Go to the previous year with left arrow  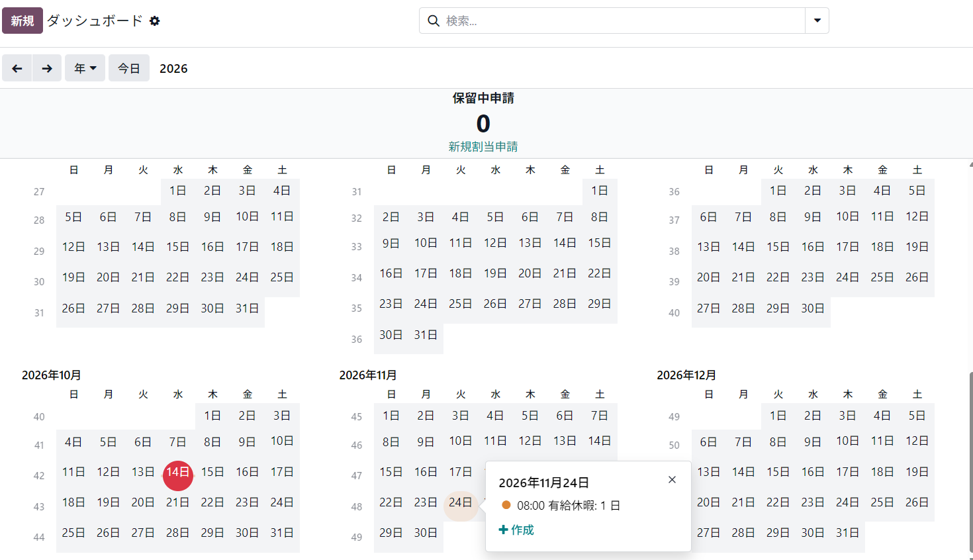pyautogui.click(x=17, y=68)
